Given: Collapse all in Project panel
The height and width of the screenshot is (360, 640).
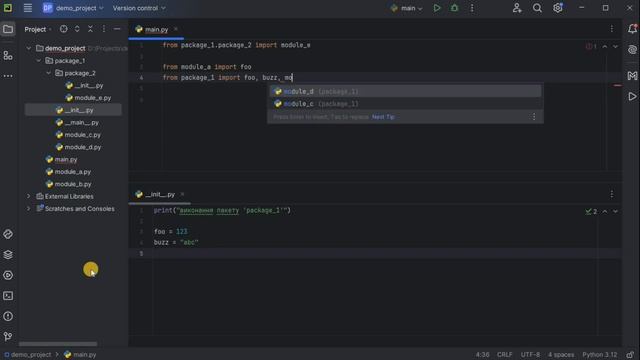Looking at the screenshot, I should [x=90, y=29].
